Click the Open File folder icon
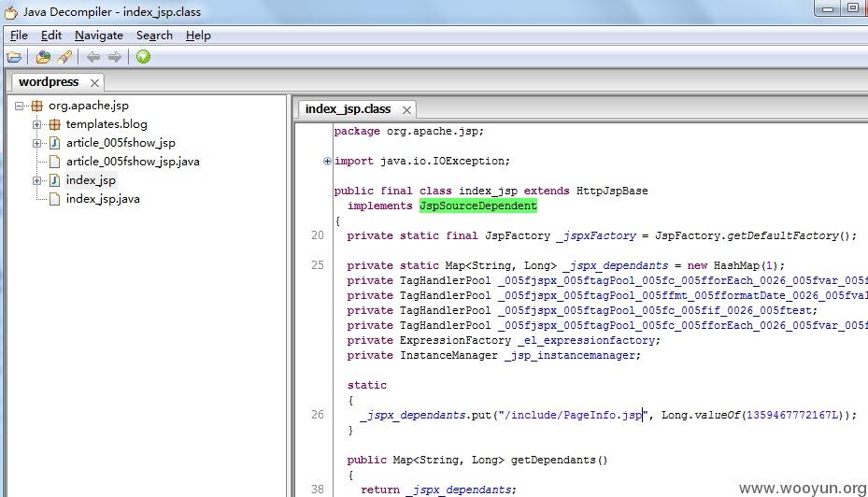Screen dimensions: 868x497 pos(14,57)
